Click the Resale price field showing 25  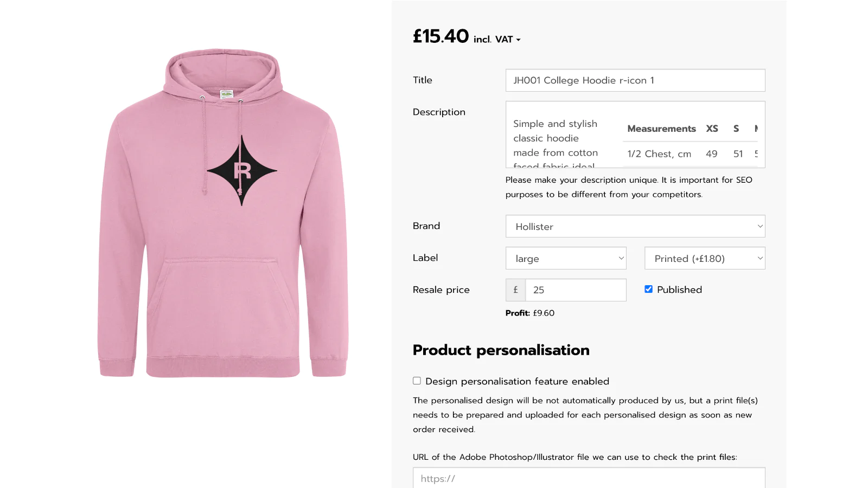coord(576,290)
